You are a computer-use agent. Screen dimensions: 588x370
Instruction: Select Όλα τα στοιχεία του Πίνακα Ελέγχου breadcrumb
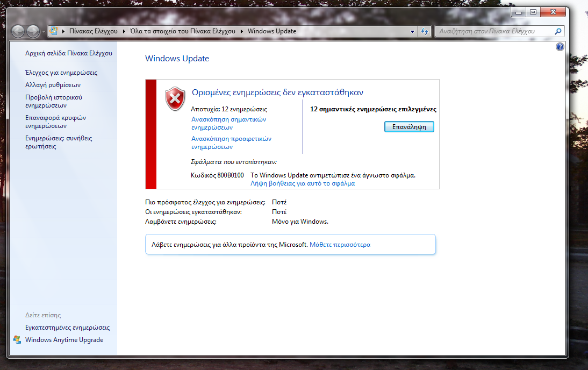(x=183, y=31)
